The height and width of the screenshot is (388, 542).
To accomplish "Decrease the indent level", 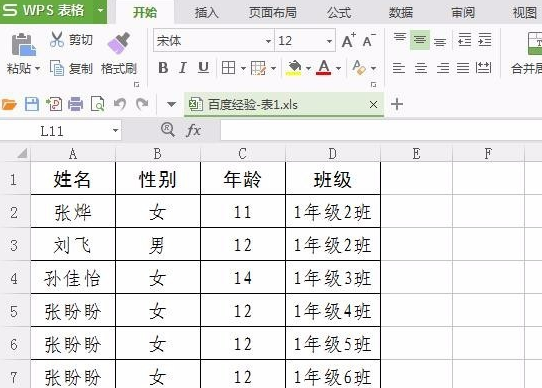I will [464, 40].
